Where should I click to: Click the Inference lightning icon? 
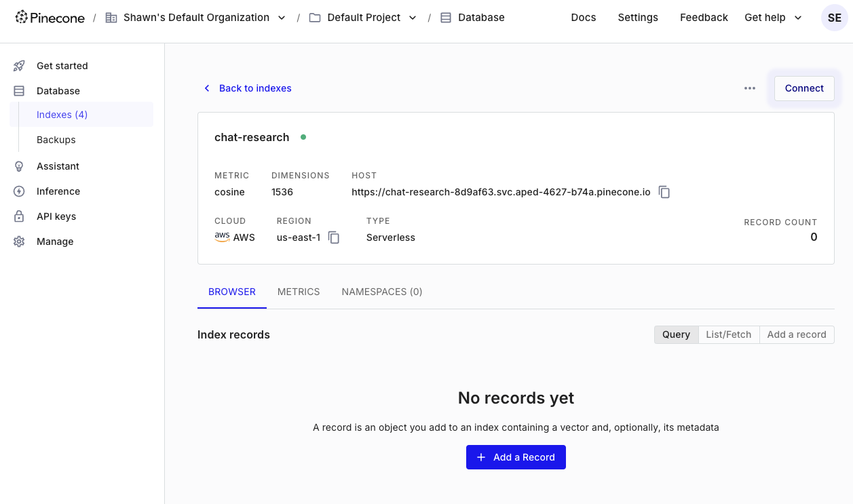(x=19, y=191)
